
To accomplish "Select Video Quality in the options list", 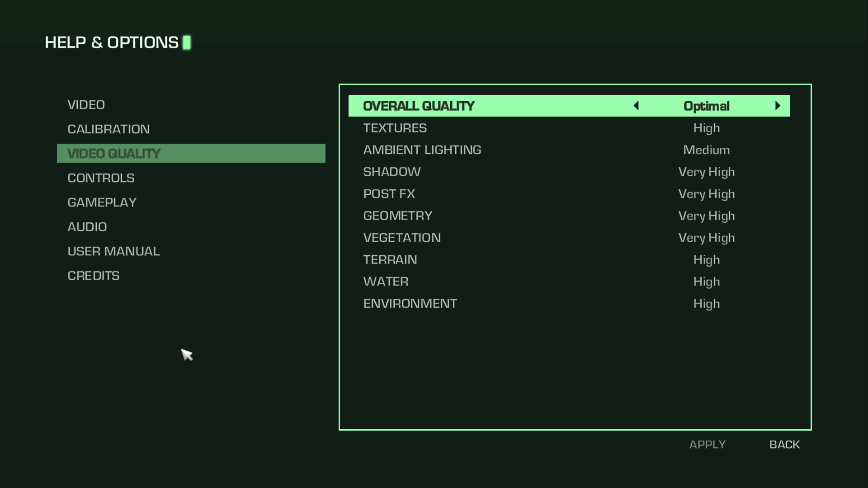I will (x=114, y=154).
